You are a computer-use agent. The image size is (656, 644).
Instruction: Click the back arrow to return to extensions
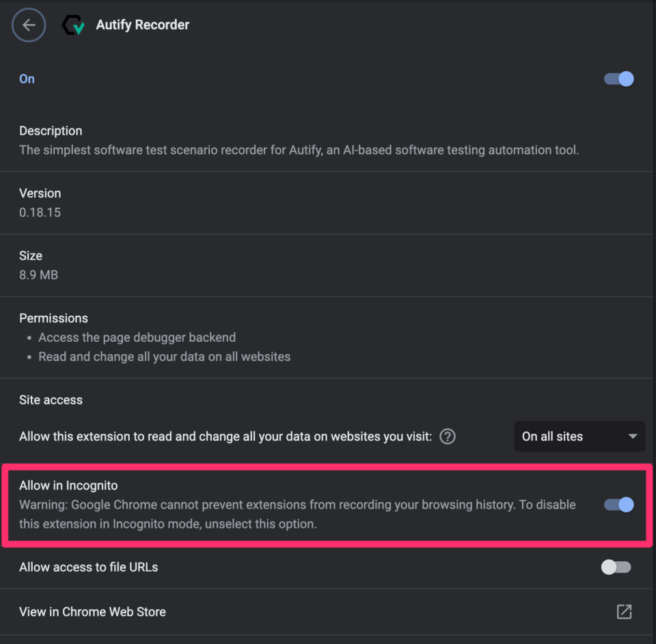[28, 25]
